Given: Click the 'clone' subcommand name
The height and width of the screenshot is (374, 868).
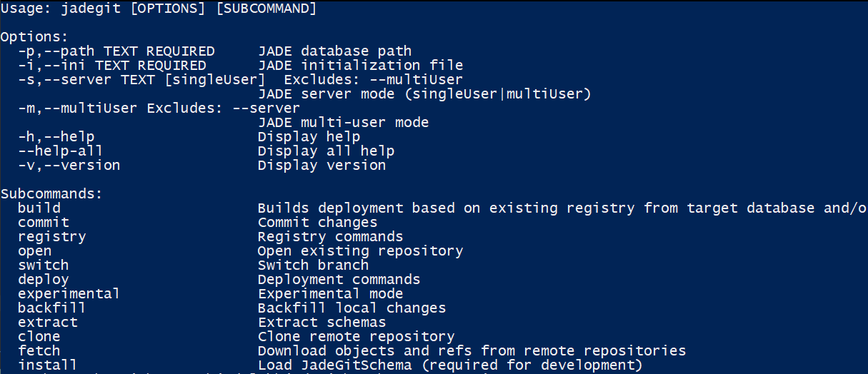Looking at the screenshot, I should (39, 337).
